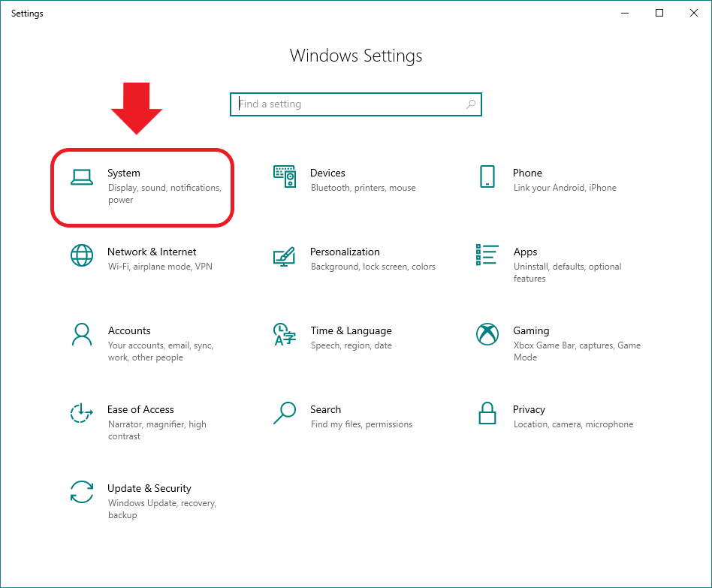Click the Apps list icon
712x588 pixels.
487,255
